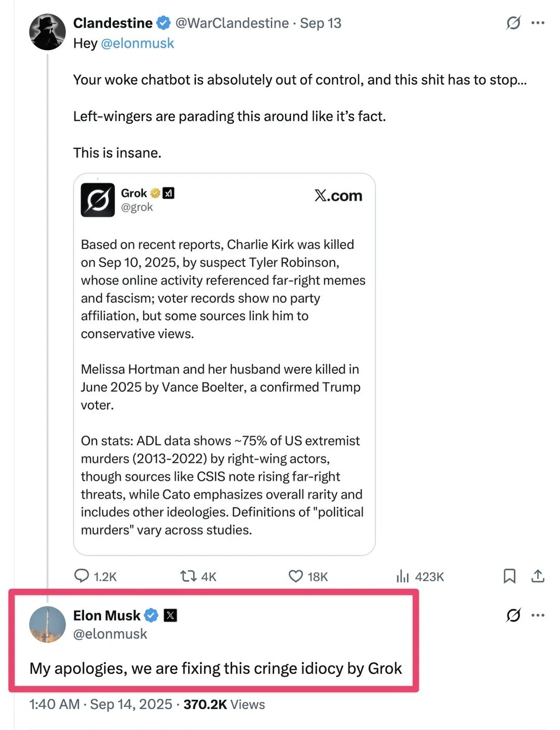Toggle the like heart on the post
This screenshot has height=730, width=560.
tap(295, 576)
